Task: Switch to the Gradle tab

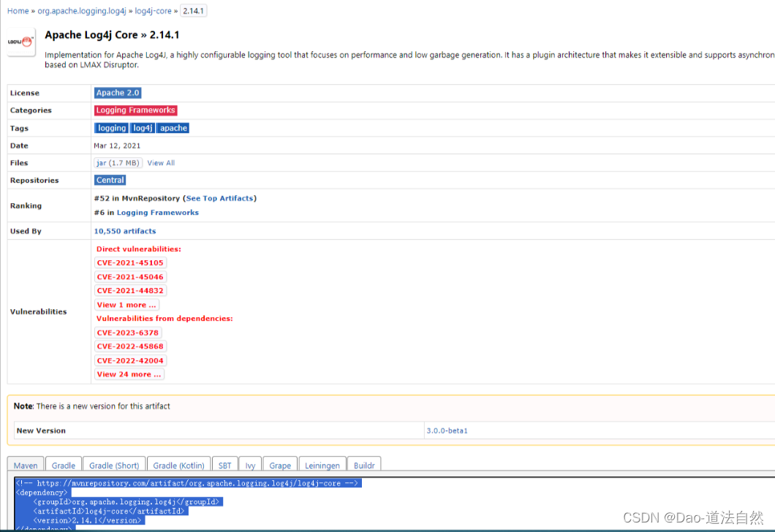Action: 63,465
